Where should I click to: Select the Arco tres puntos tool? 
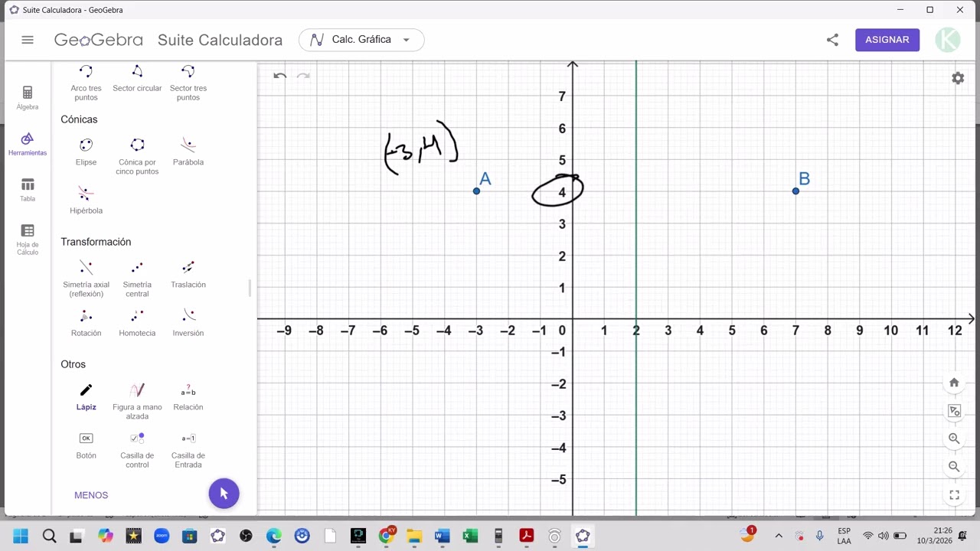(86, 83)
